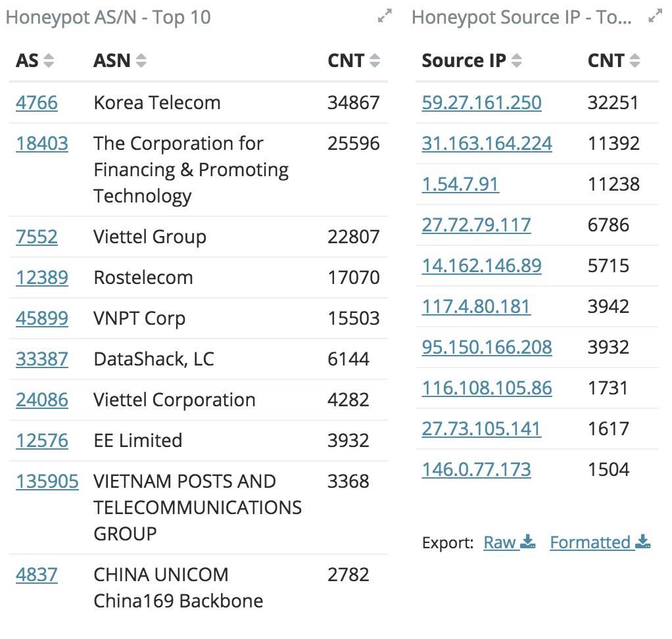Image resolution: width=672 pixels, height=639 pixels.
Task: Select count value 11238
Action: click(613, 184)
